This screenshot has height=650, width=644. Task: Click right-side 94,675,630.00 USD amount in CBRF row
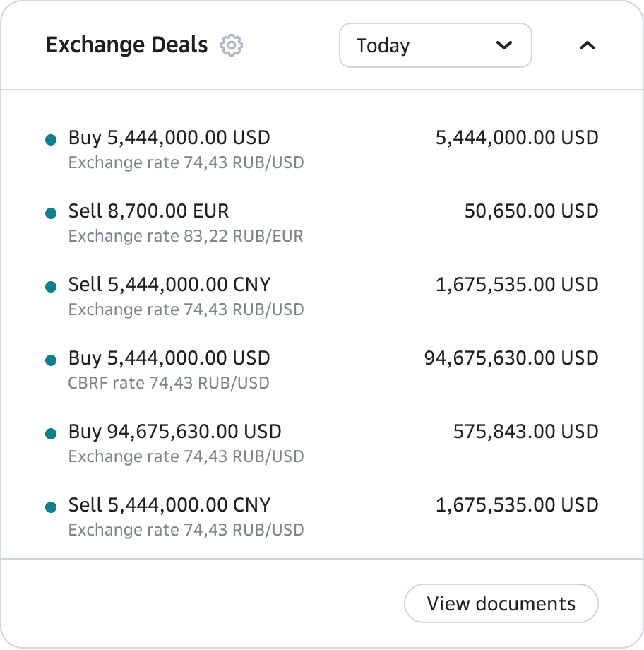click(511, 358)
